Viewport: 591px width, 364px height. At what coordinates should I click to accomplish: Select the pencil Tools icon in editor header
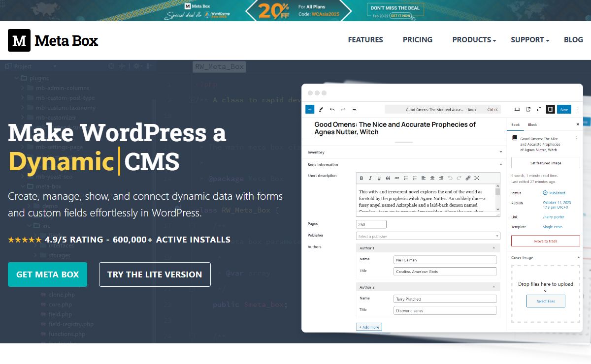point(321,109)
